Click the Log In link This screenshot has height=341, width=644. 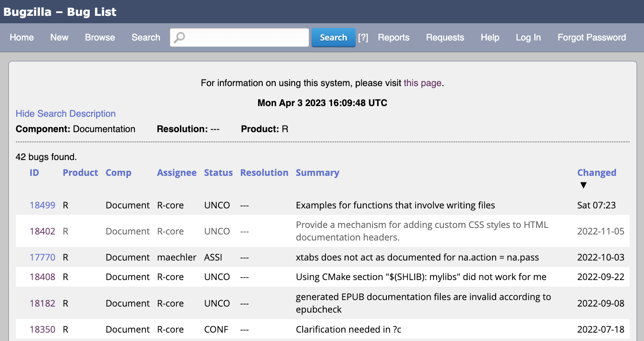(x=528, y=38)
